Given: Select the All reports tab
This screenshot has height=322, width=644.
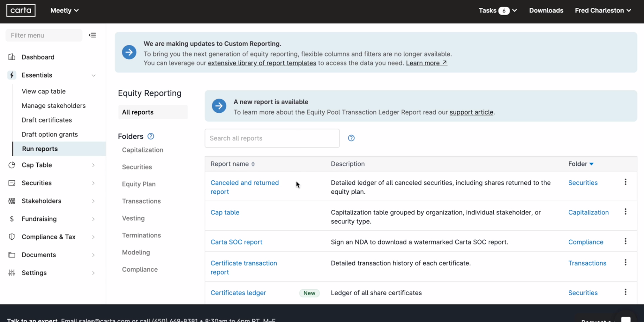Looking at the screenshot, I should point(153,112).
